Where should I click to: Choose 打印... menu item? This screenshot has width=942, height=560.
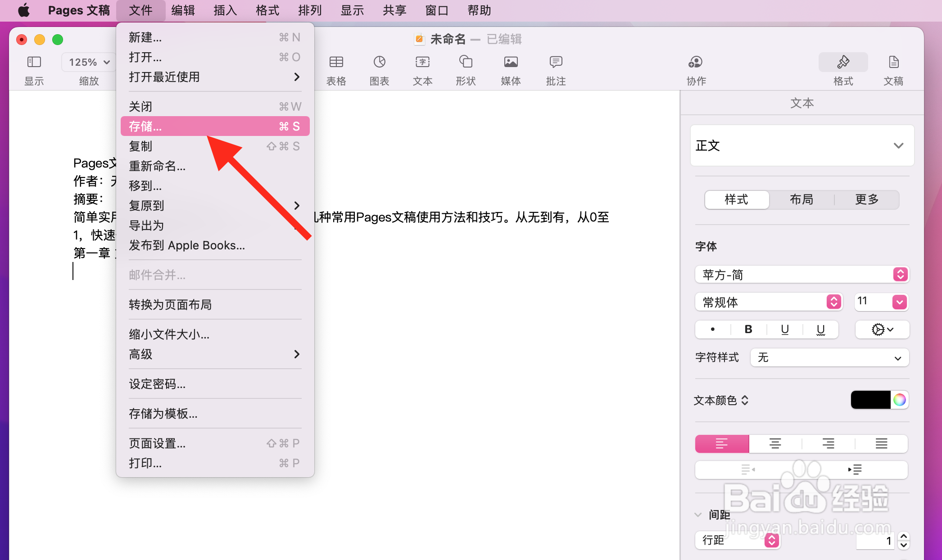click(x=215, y=463)
